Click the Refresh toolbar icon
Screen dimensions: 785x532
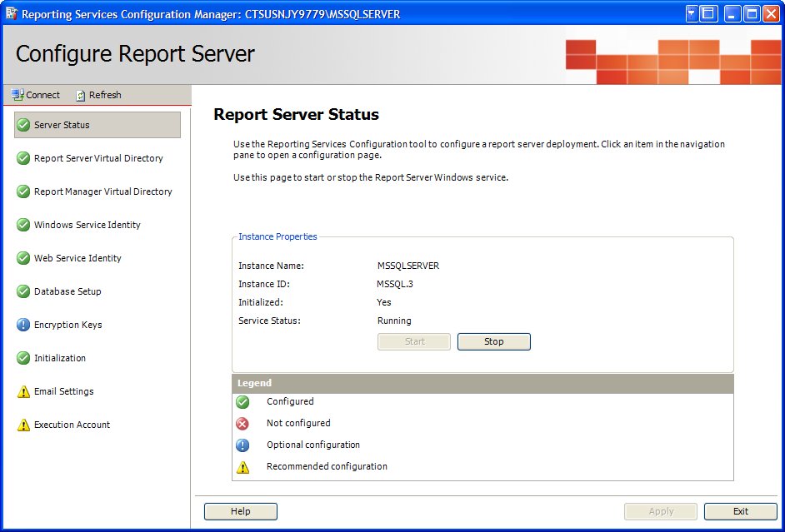click(81, 95)
